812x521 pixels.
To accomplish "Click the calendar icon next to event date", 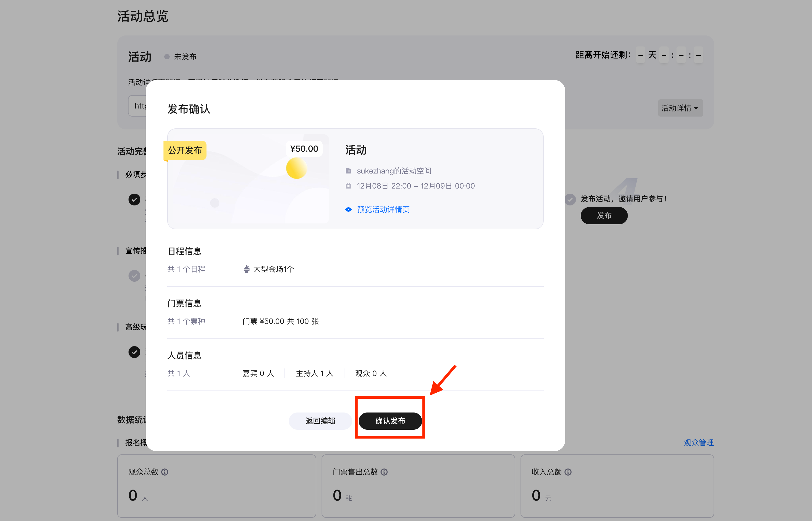I will pyautogui.click(x=348, y=186).
